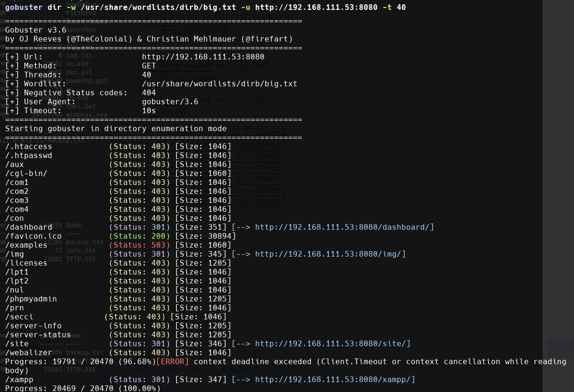Click the /licenses result path
The height and width of the screenshot is (392, 574).
pos(26,263)
